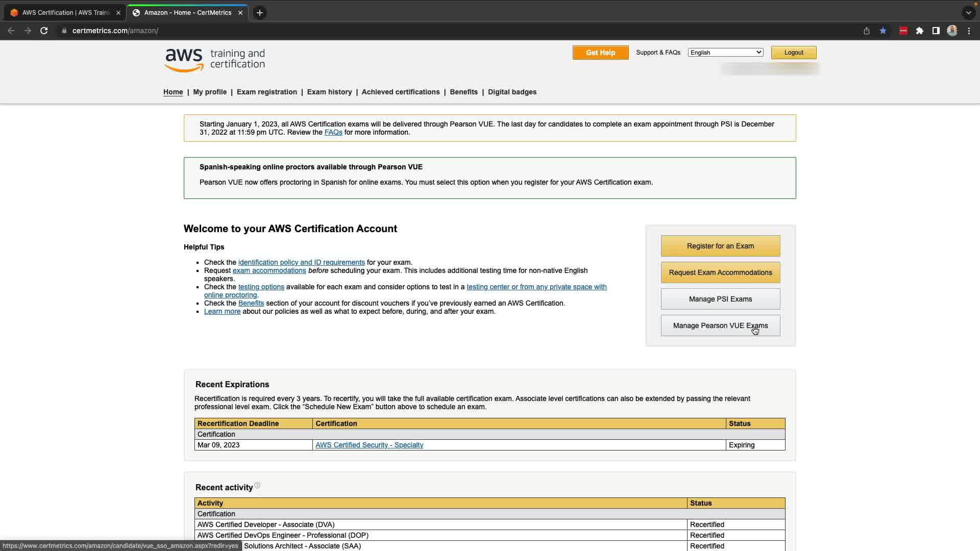The image size is (980, 551).
Task: Open the Chrome three-dot menu
Action: click(x=969, y=31)
